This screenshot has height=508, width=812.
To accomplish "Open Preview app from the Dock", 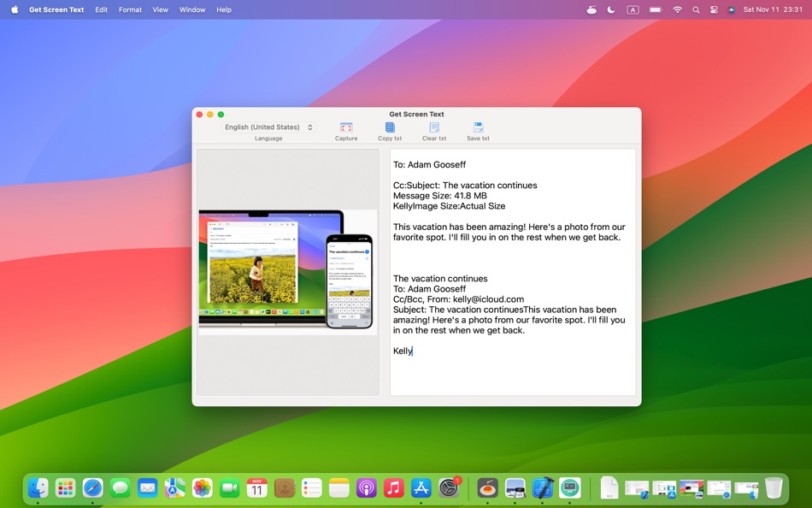I will 515,487.
